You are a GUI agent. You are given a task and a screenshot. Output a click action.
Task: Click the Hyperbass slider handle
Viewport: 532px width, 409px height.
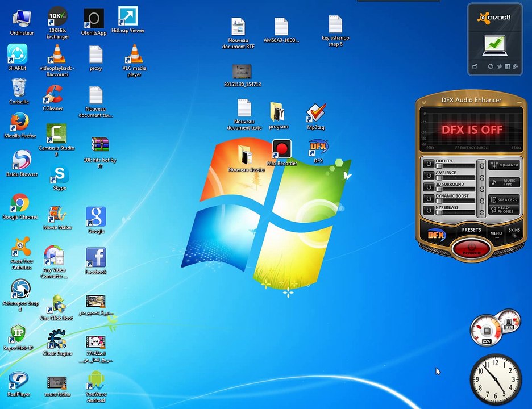point(439,212)
